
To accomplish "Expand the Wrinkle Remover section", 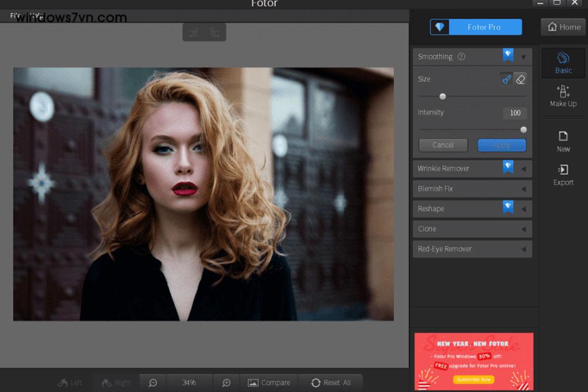I will (523, 169).
